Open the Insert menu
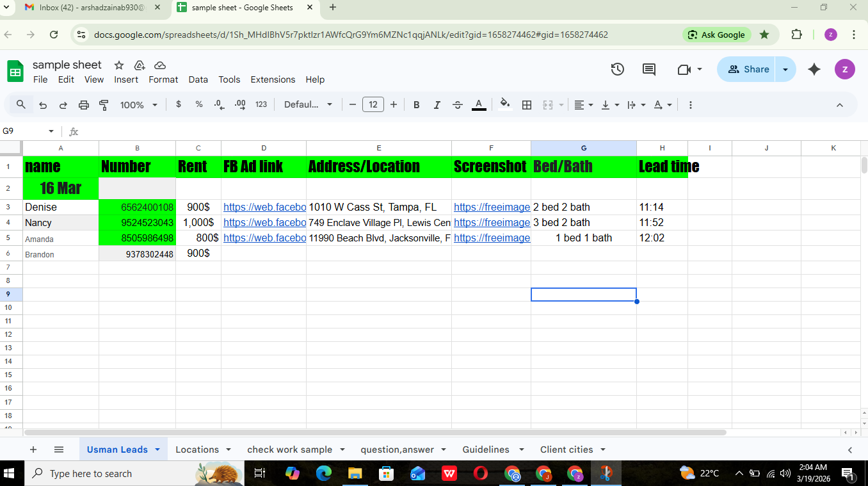The height and width of the screenshot is (486, 868). [x=126, y=79]
